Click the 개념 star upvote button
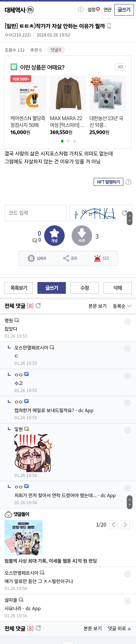Screen dimensions: 136x644 pos(54,235)
